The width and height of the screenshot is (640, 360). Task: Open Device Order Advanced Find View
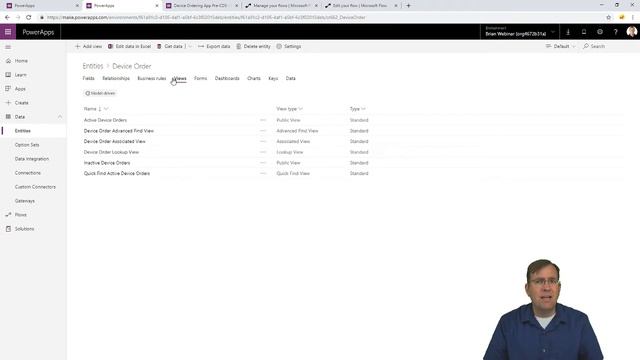(x=119, y=131)
